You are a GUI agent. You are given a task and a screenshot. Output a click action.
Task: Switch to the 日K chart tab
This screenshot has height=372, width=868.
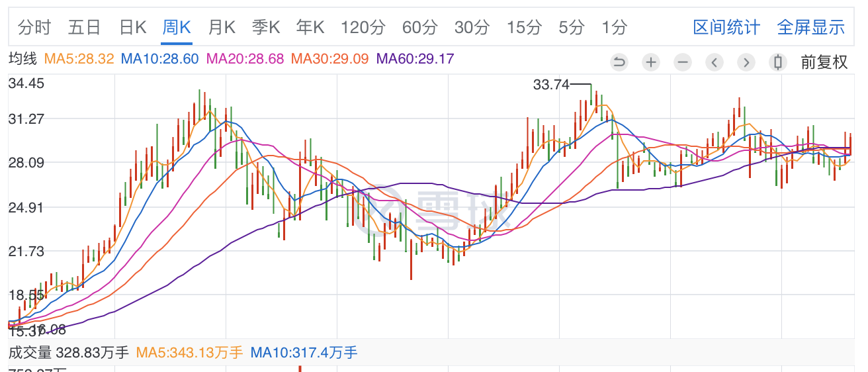pos(132,27)
